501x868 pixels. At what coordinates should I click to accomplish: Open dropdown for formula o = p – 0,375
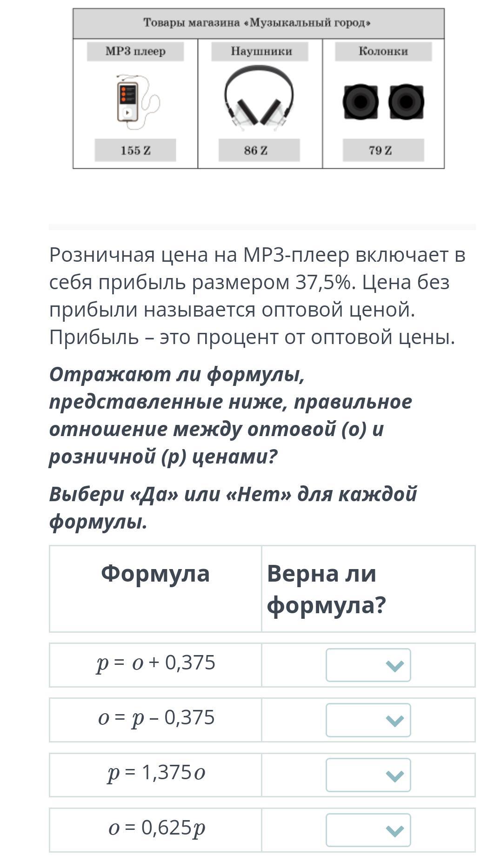pos(368,720)
